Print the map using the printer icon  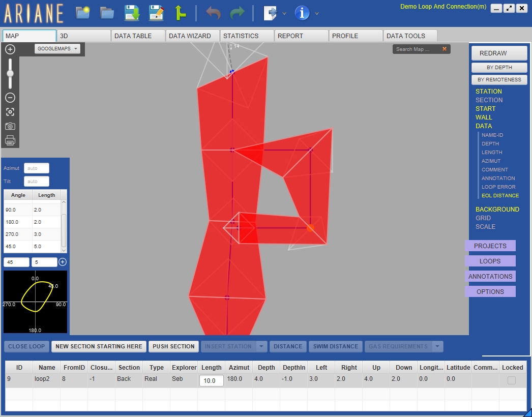click(10, 141)
